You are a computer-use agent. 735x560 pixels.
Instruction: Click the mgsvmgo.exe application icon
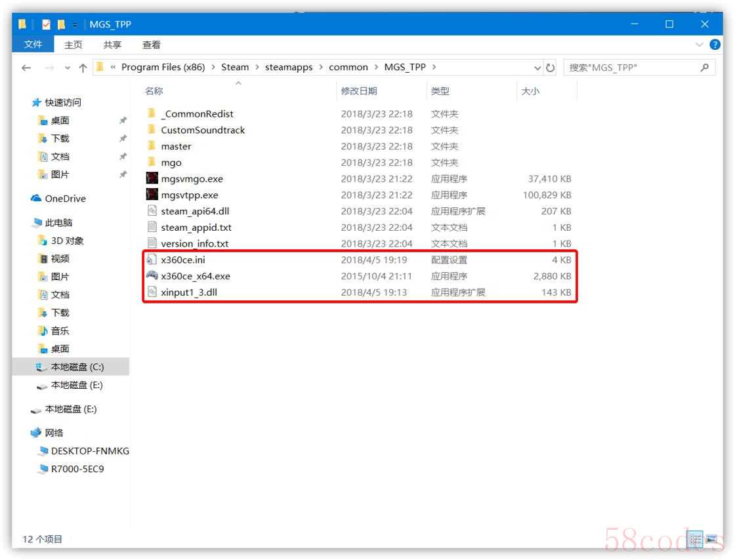click(x=152, y=178)
